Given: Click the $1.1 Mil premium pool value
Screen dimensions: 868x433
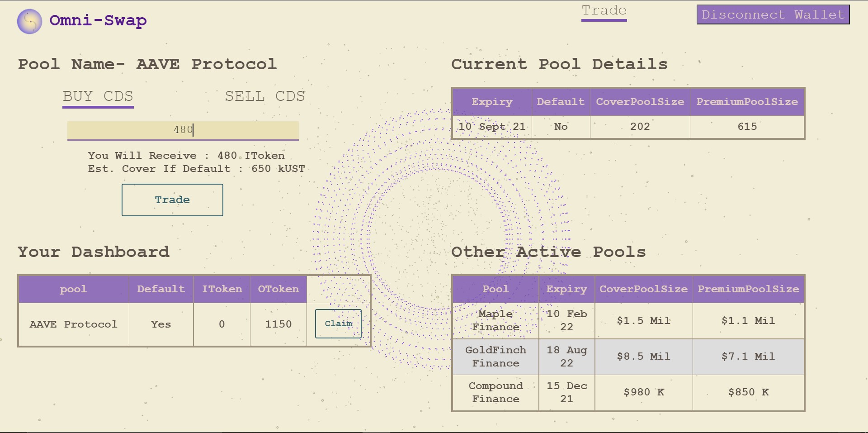Looking at the screenshot, I should click(x=748, y=321).
